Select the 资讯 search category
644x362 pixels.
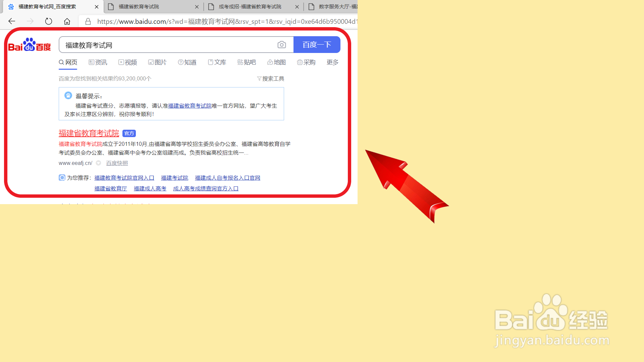click(x=98, y=62)
